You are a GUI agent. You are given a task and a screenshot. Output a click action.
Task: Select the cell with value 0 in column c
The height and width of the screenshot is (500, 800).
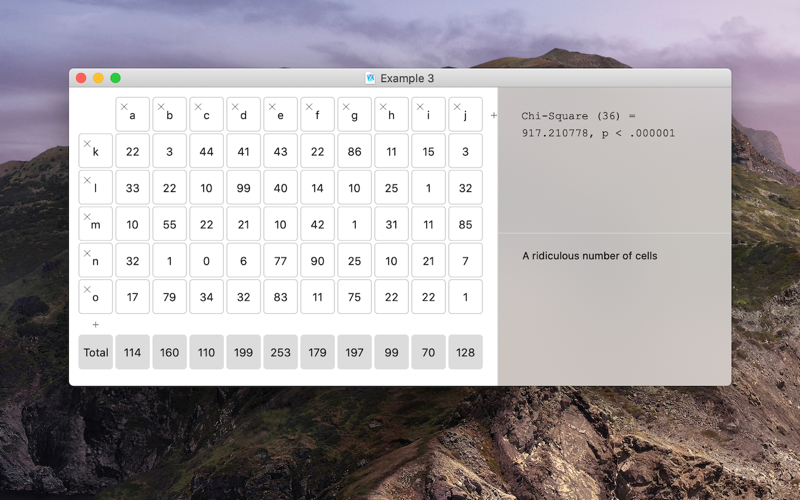(206, 260)
